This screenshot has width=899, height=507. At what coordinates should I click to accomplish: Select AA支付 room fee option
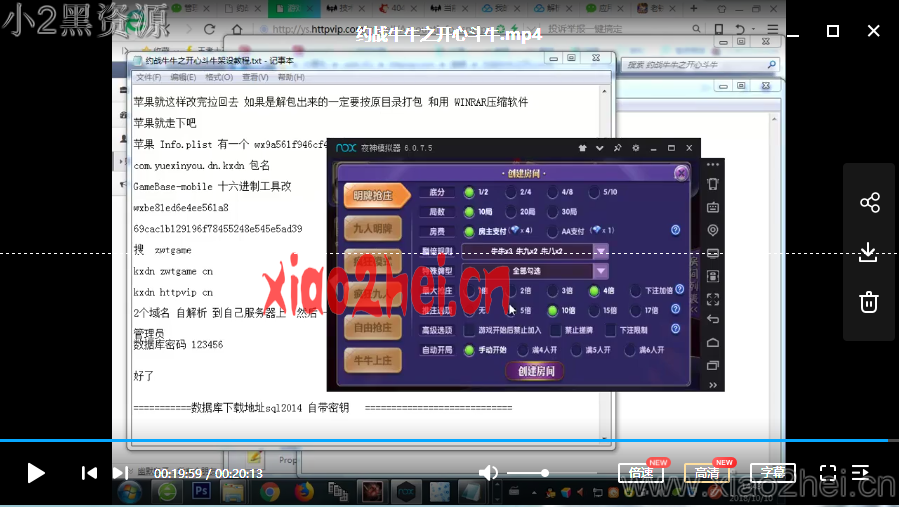552,232
